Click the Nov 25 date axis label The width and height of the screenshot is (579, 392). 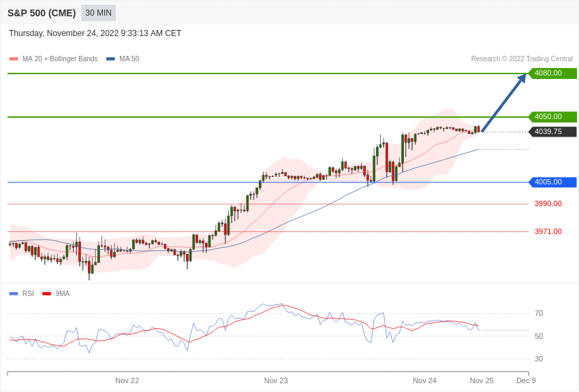[482, 380]
